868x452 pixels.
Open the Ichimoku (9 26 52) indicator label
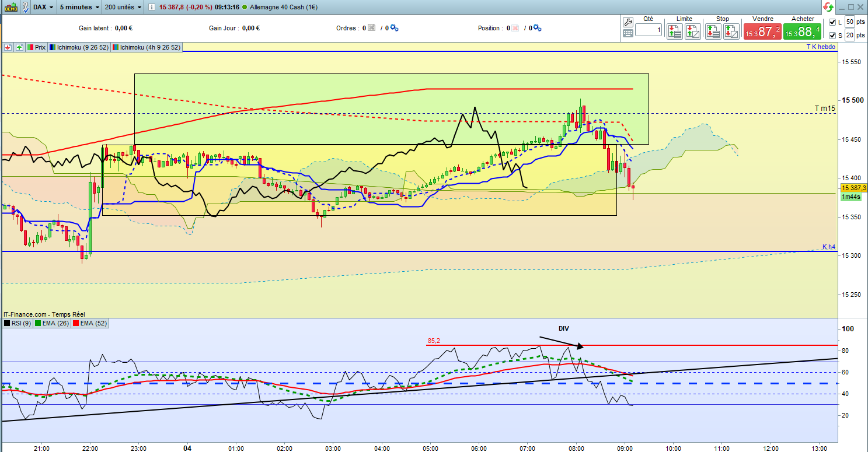coord(80,47)
